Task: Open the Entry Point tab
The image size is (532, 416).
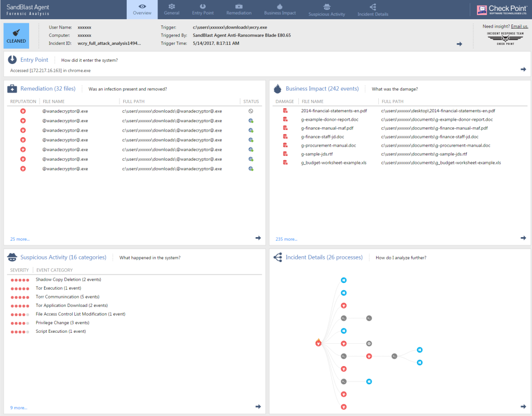Action: (203, 9)
